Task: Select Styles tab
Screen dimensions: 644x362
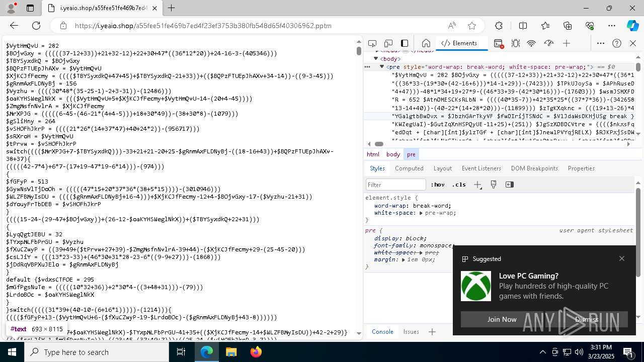Action: click(x=377, y=168)
